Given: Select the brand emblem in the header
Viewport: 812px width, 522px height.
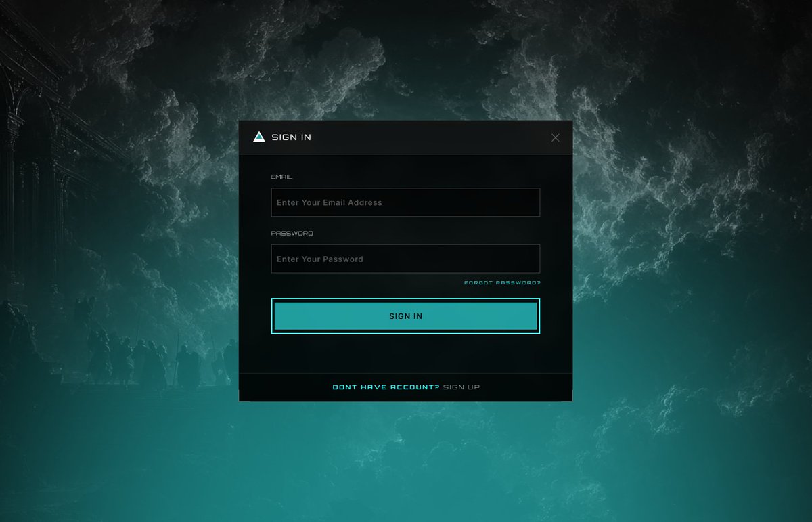Looking at the screenshot, I should pos(258,137).
